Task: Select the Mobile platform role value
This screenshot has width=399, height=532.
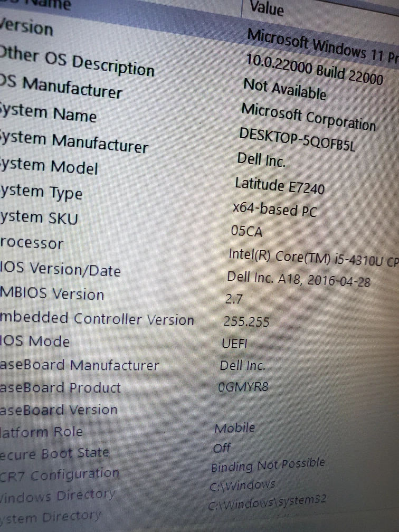Action: 234,428
